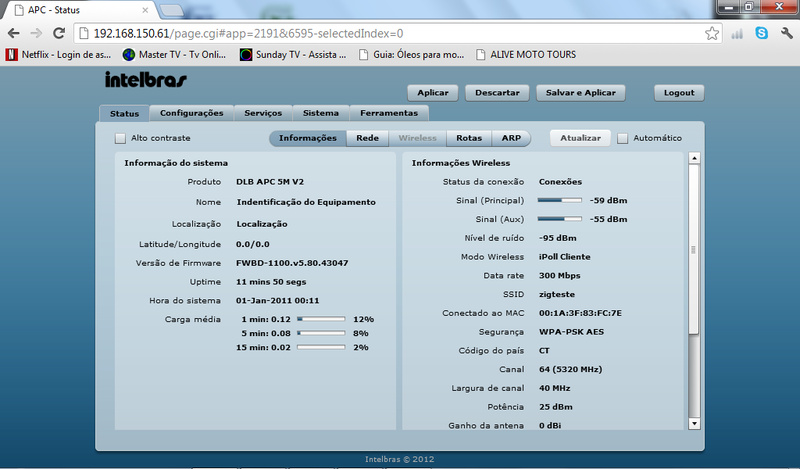Viewport: 800px width, 469px height.
Task: Click channel value 64 (5320 MHz)
Action: click(570, 369)
